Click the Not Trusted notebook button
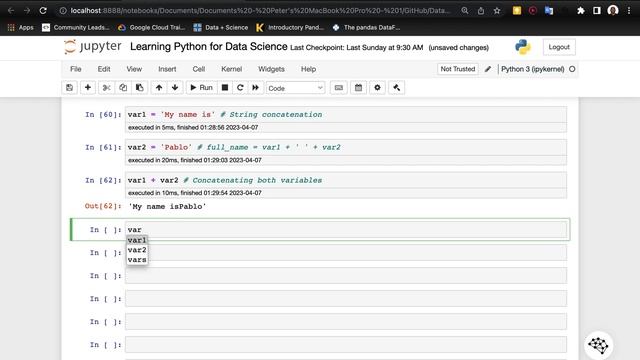This screenshot has height=360, width=640. (x=458, y=69)
